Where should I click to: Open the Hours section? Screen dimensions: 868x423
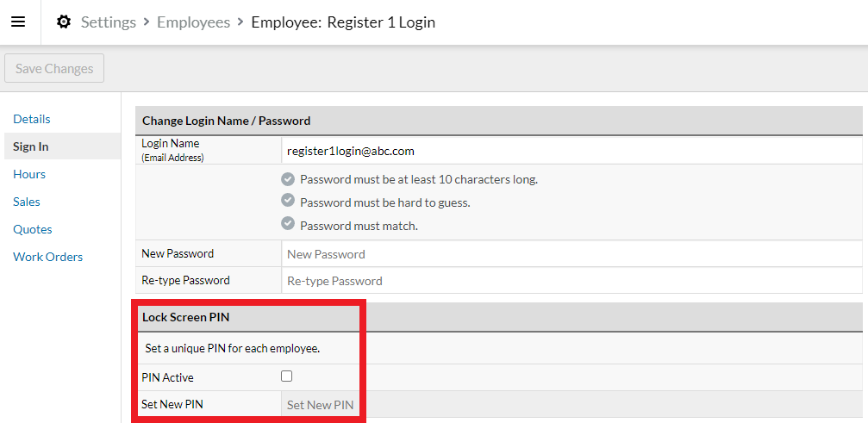pos(29,174)
